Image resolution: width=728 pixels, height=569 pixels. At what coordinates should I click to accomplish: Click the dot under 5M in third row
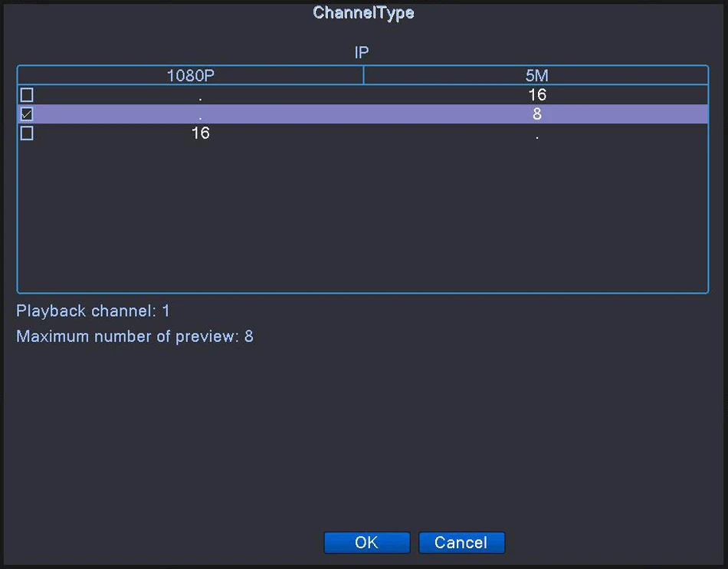click(536, 136)
